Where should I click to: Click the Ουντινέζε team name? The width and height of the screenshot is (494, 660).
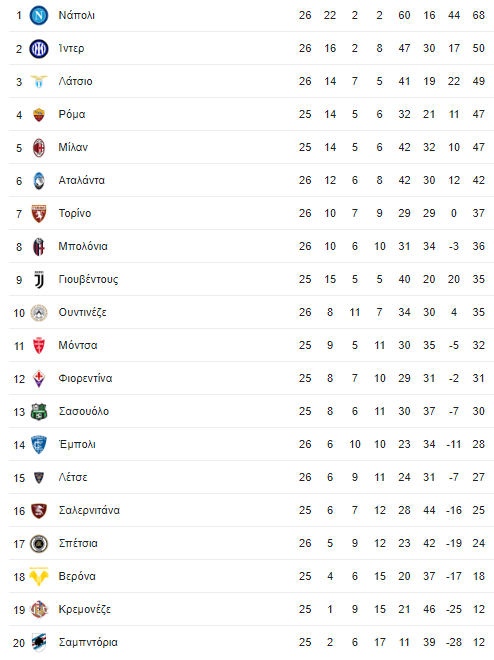[x=82, y=312]
